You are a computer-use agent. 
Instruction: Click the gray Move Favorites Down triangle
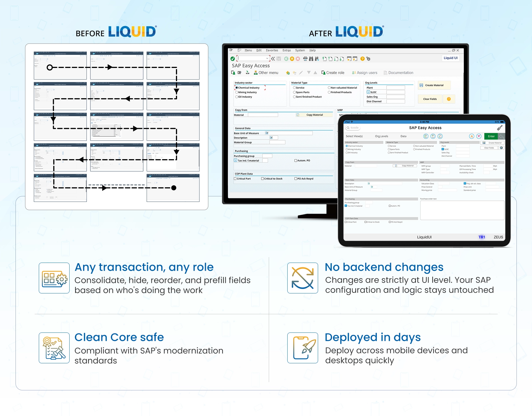click(309, 72)
